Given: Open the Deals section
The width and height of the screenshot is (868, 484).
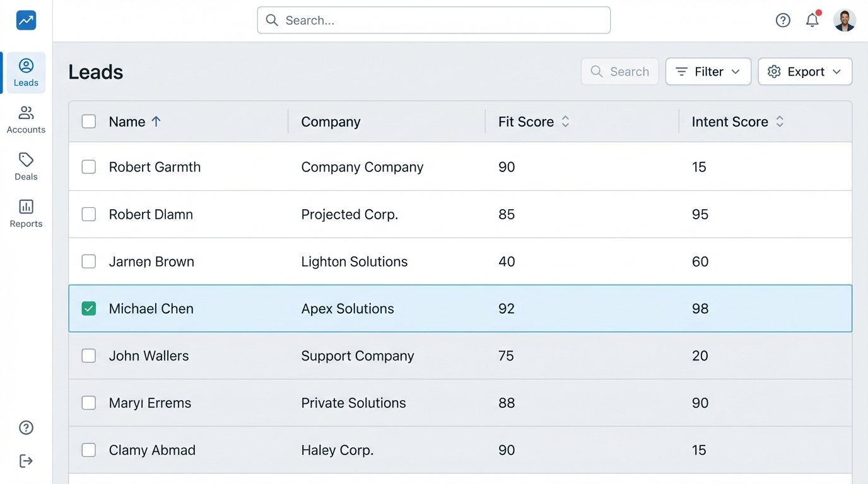Looking at the screenshot, I should (x=26, y=166).
